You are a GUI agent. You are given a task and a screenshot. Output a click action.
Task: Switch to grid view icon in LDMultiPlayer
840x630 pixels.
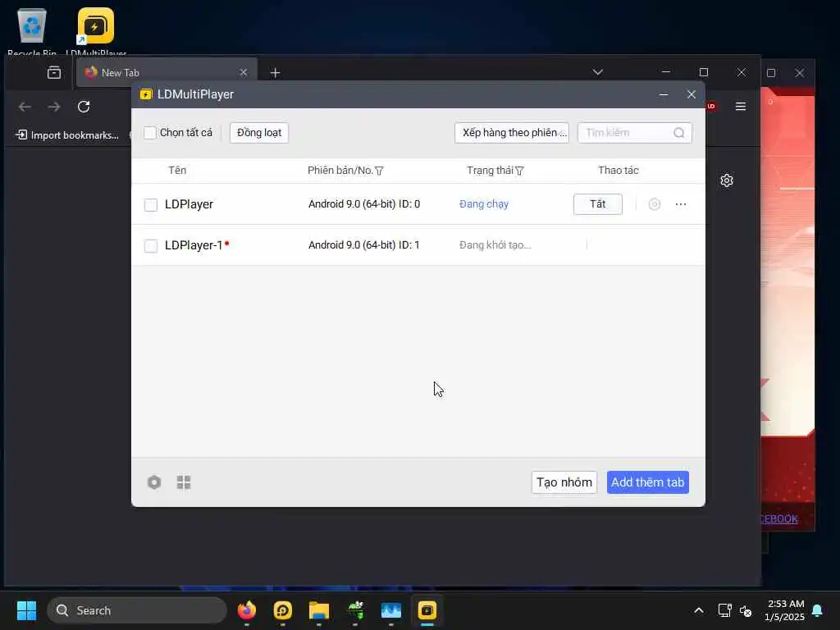point(184,482)
